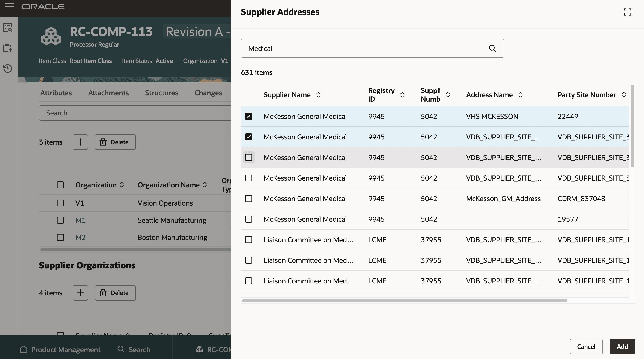The image size is (644, 359).
Task: Switch to the Attachments tab
Action: coord(108,93)
